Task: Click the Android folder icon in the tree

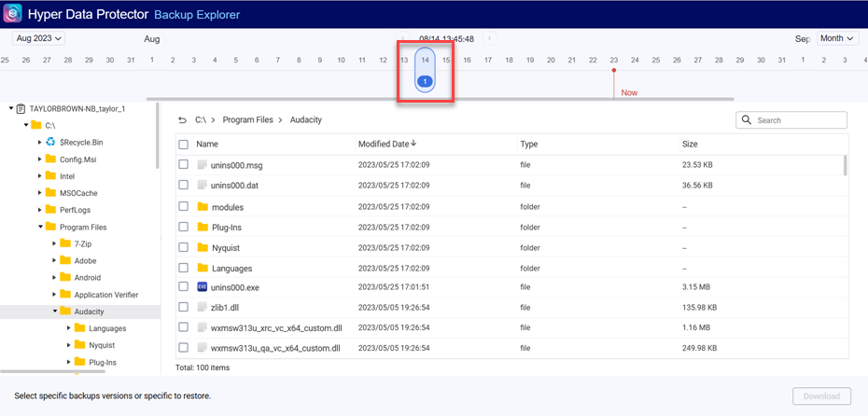Action: point(65,277)
